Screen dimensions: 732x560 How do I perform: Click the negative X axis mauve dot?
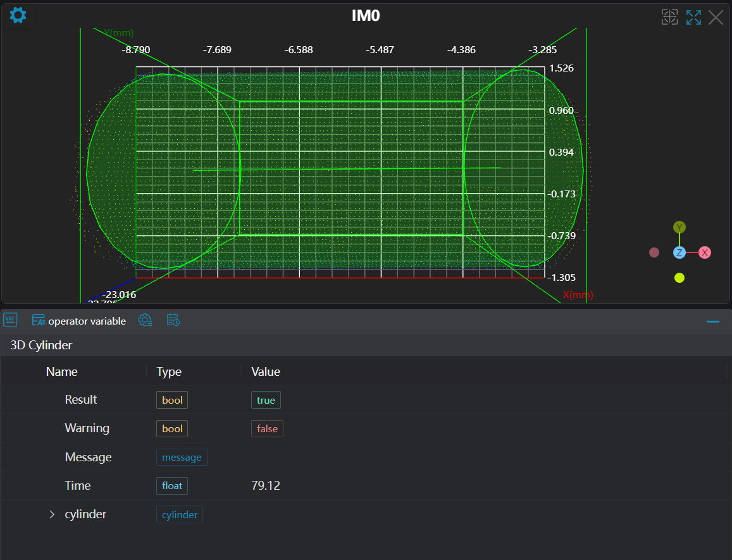click(x=654, y=252)
